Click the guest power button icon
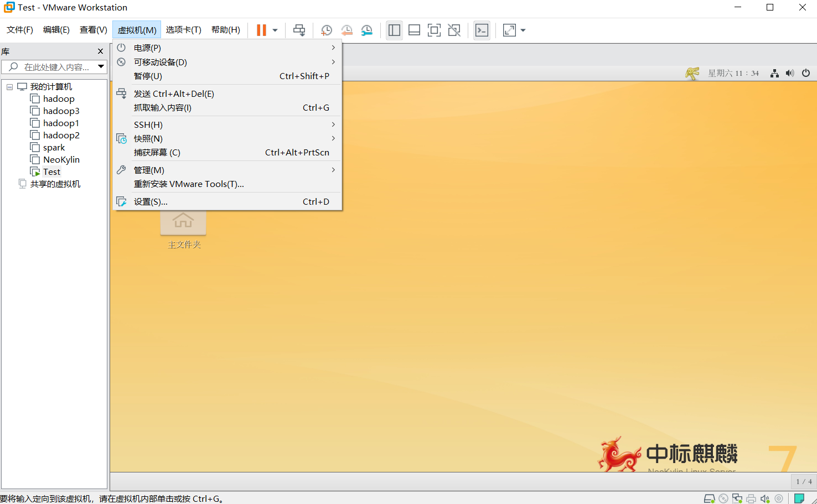The height and width of the screenshot is (504, 817). 806,73
